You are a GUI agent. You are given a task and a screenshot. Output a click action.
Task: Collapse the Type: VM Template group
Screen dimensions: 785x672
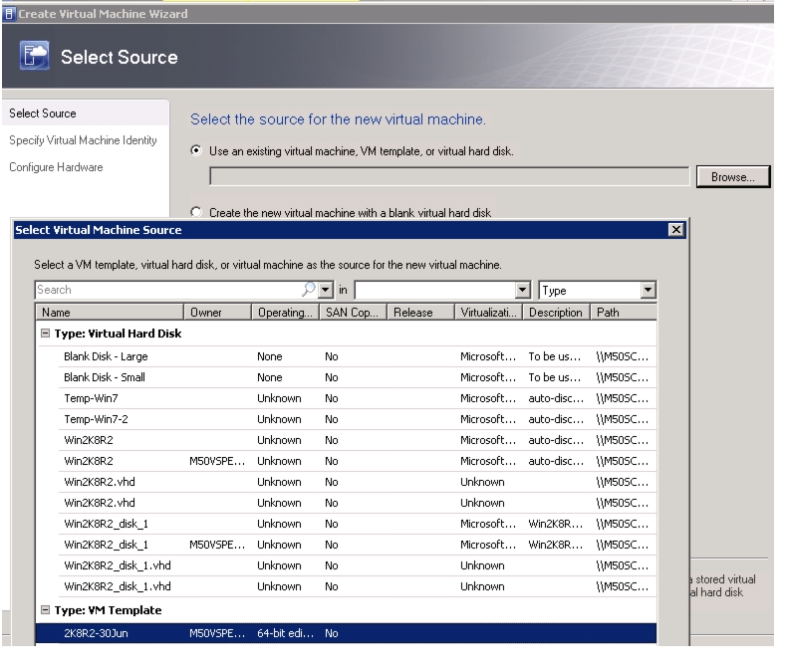[x=45, y=610]
